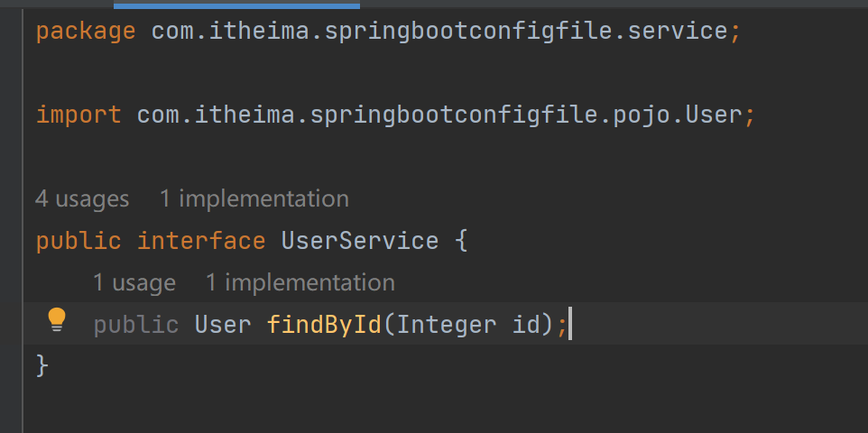Viewport: 868px width, 433px height.
Task: Click the interface keyword
Action: click(x=201, y=241)
